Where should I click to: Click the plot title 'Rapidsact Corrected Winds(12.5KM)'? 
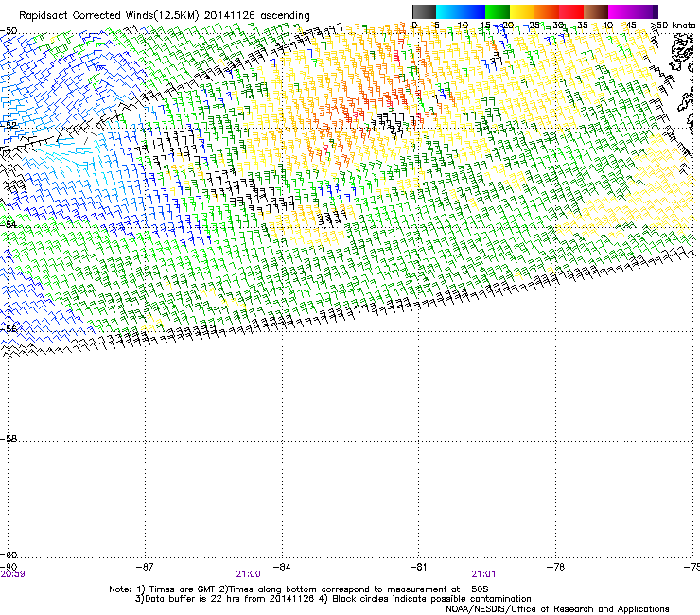pos(109,16)
